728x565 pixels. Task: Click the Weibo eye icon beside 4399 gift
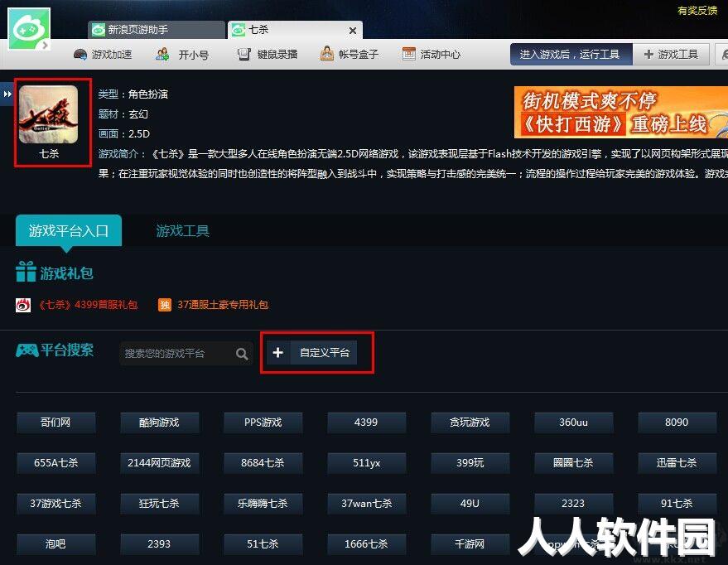(23, 305)
